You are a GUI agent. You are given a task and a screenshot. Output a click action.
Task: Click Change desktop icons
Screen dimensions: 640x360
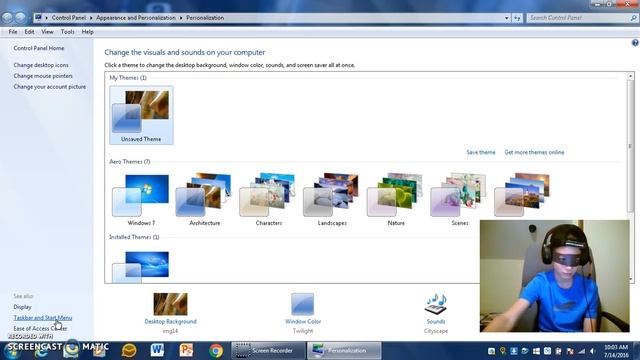pos(41,65)
